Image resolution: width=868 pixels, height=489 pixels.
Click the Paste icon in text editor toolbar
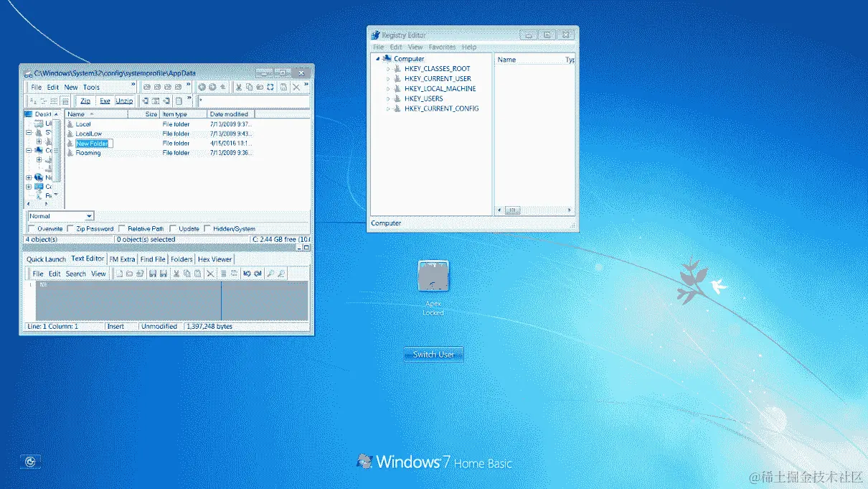[x=197, y=274]
